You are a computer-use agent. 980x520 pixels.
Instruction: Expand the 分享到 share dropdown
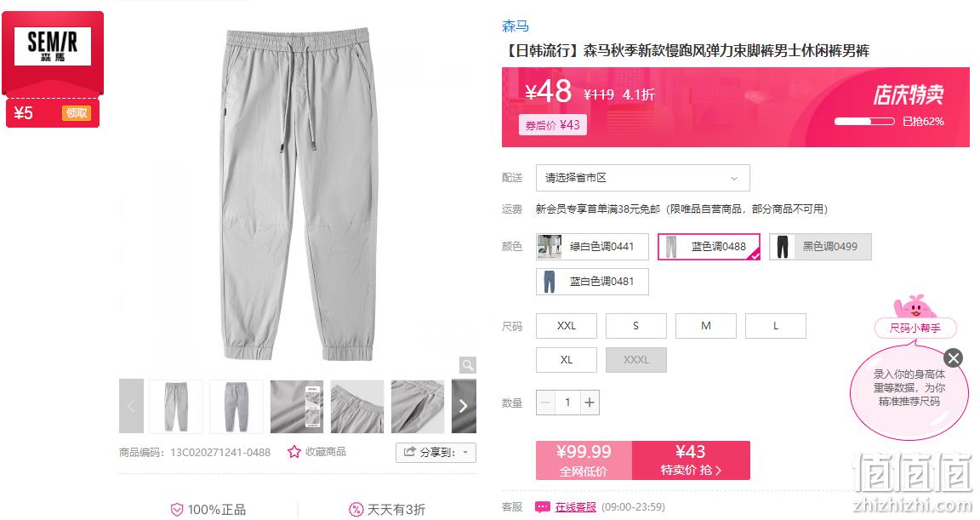coord(436,453)
